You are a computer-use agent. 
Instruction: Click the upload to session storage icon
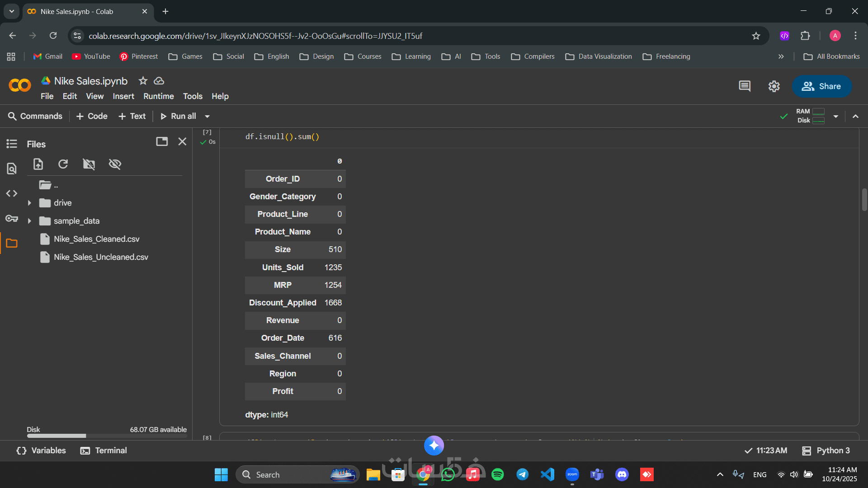pos(38,164)
